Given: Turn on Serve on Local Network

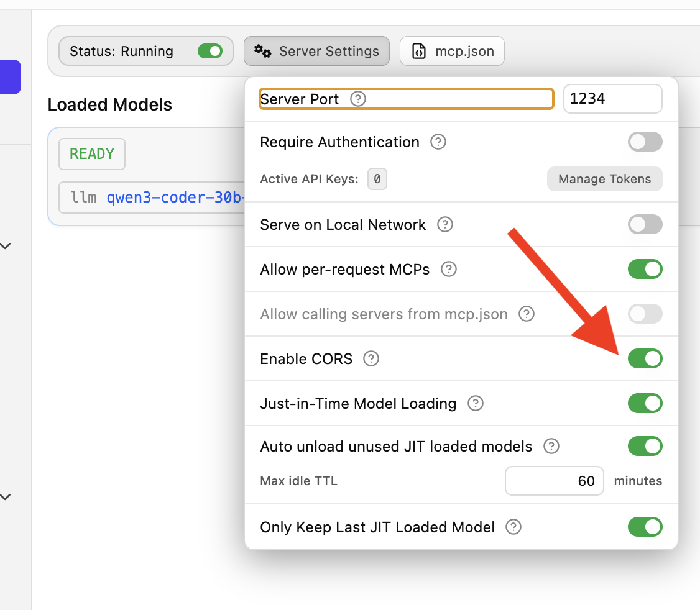Looking at the screenshot, I should 645,225.
